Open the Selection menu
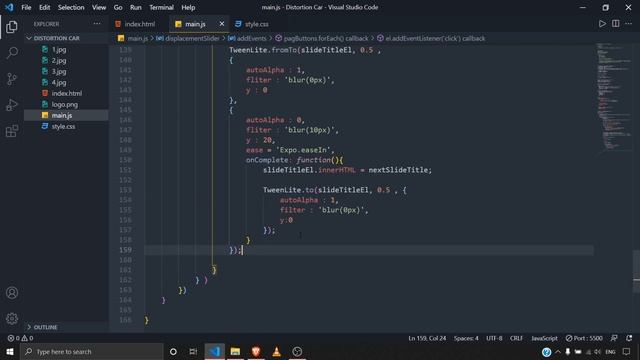This screenshot has width=640, height=360. coord(71,7)
